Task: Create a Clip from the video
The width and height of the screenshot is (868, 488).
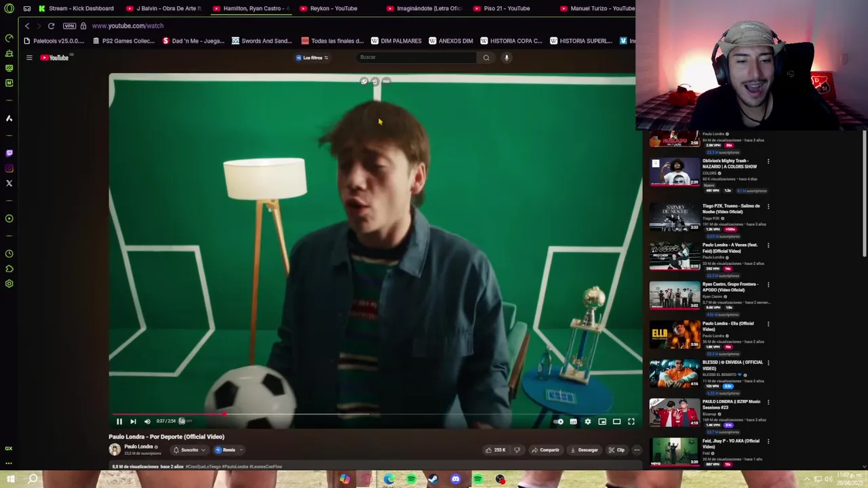Action: pos(616,450)
